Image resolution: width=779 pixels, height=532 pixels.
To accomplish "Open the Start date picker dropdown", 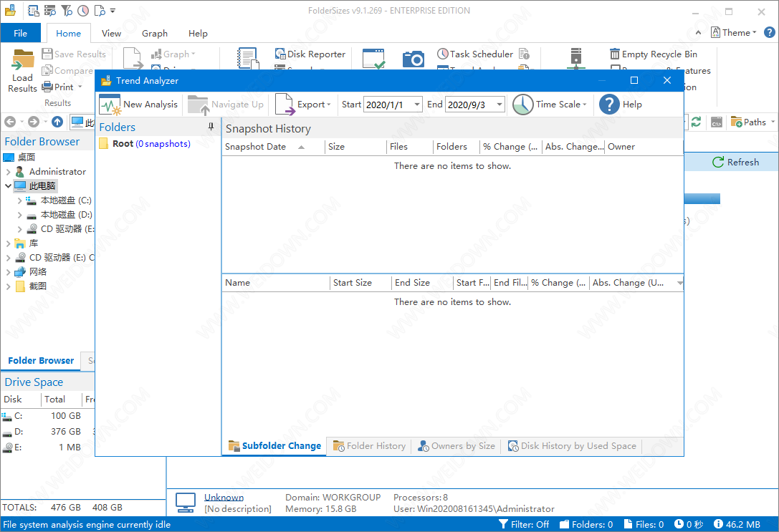I will pos(417,105).
